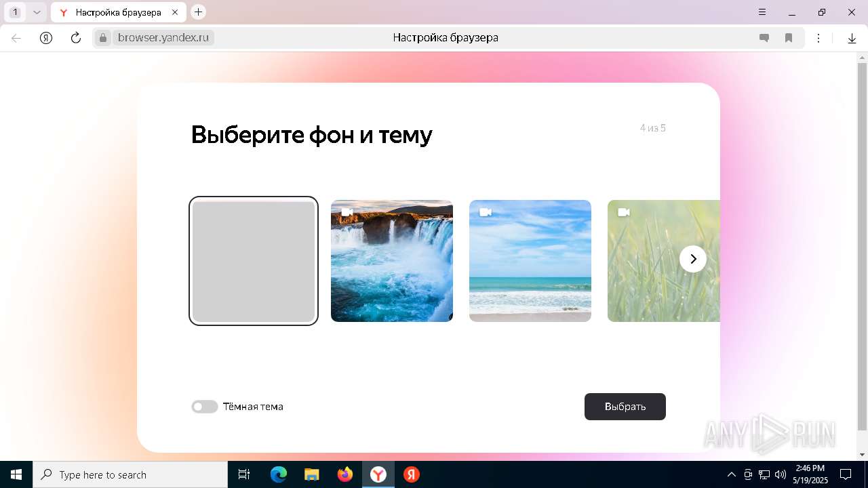Open Task View on the taskbar
The width and height of the screenshot is (868, 488).
coord(244,474)
